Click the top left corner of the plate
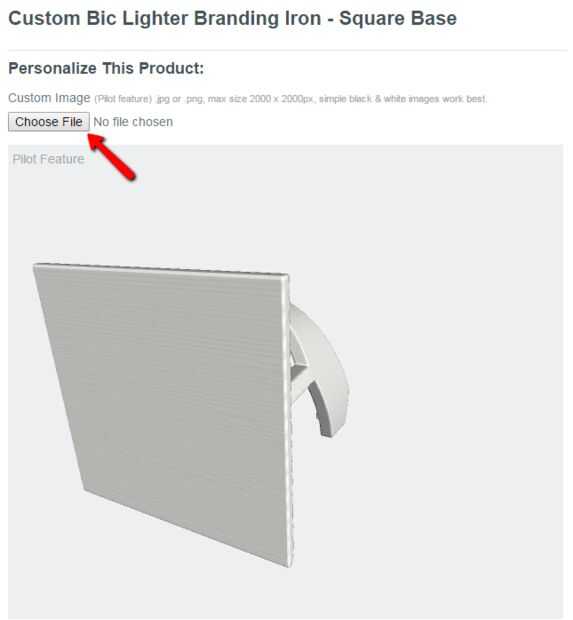 coord(36,266)
